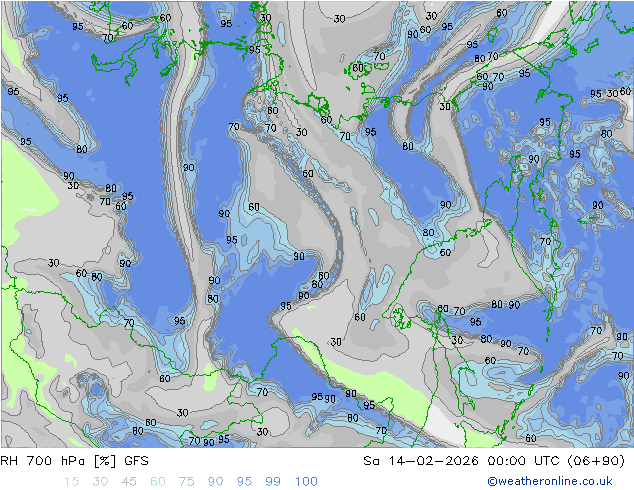This screenshot has height=490, width=634.
Task: Click the 'RH 700 hPa [%] GFS' chart title
Action: [74, 461]
